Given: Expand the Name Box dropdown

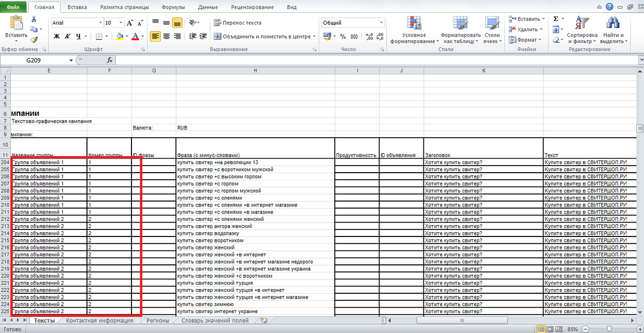Looking at the screenshot, I should (71, 61).
